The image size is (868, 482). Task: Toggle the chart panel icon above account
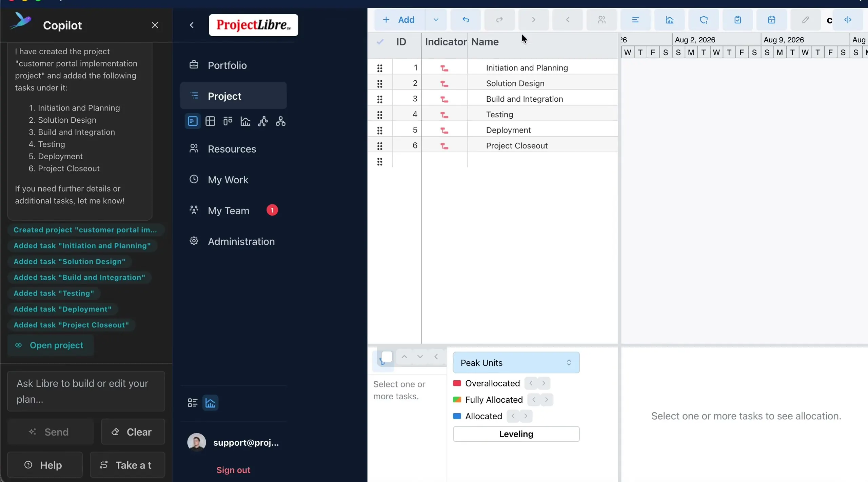(x=210, y=403)
